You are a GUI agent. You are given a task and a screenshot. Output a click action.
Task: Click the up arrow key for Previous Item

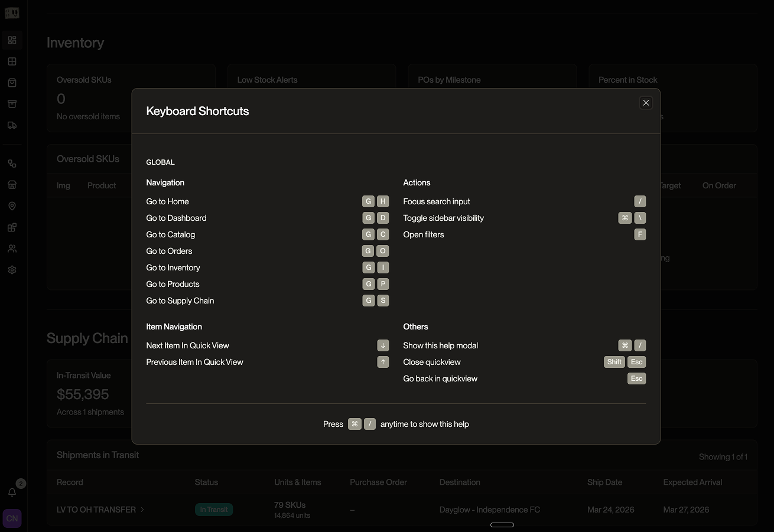[x=383, y=362]
